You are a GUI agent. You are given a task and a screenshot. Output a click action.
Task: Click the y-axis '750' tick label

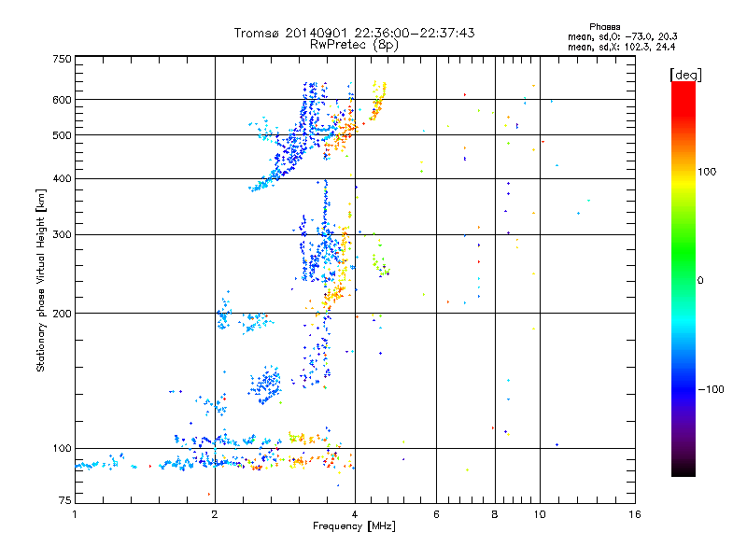(63, 59)
